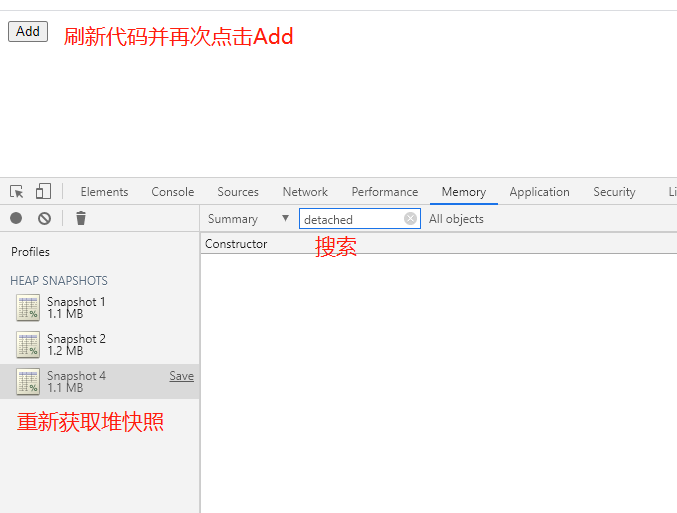Click the Snapshot 1 table icon

pyautogui.click(x=28, y=307)
